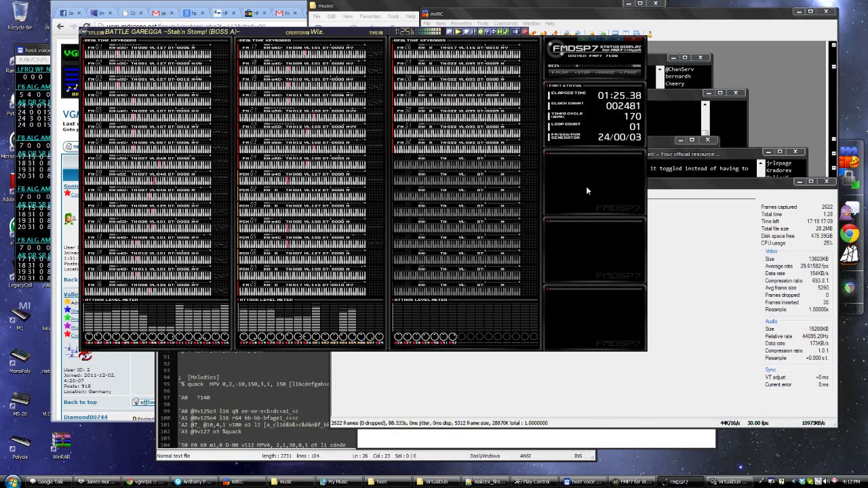The height and width of the screenshot is (488, 868).
Task: Switch to the Gmail 'Yc' tab in Chrome
Action: [x=289, y=13]
